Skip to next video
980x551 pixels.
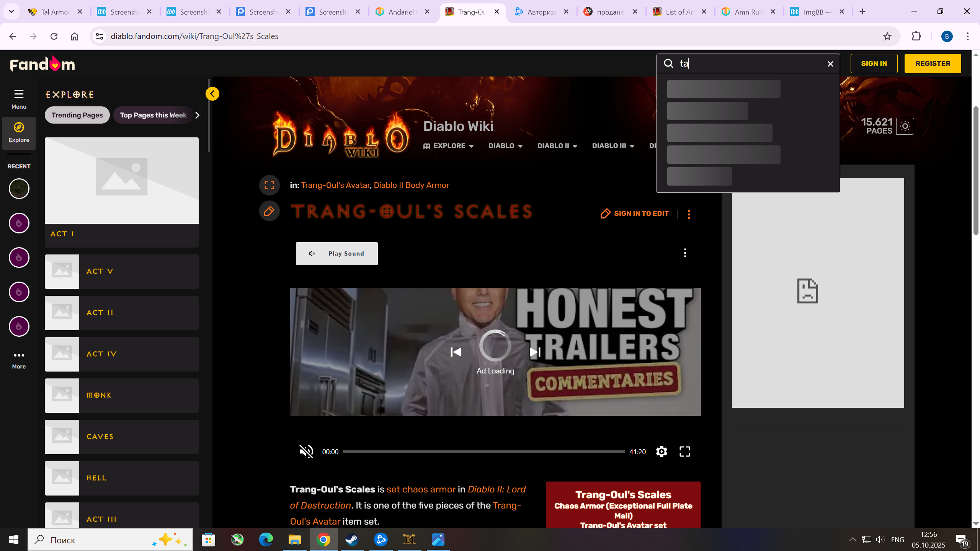pos(535,352)
